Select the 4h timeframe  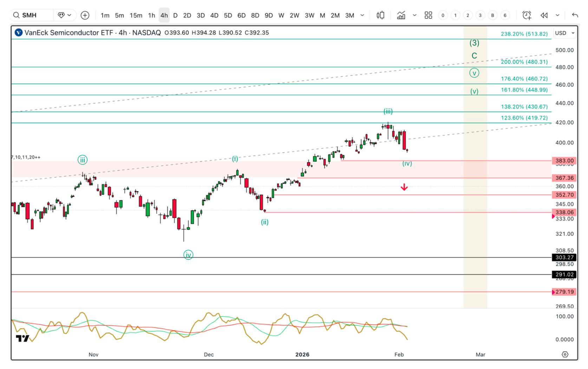tap(164, 15)
